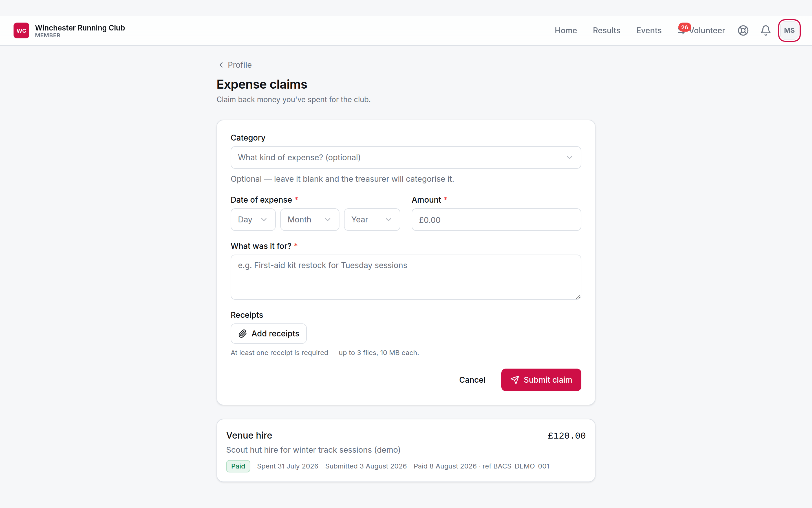
Task: Open the Month dropdown
Action: point(309,220)
